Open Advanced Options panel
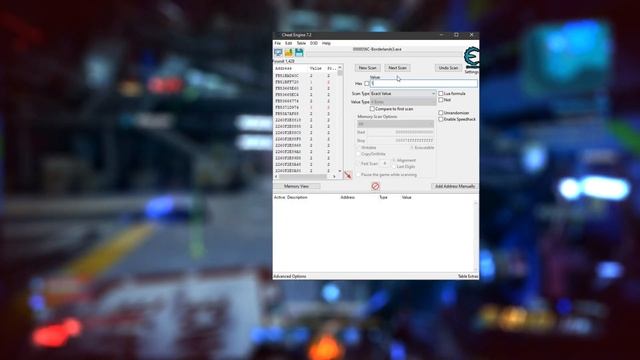Screen dimensions: 640x360 (290, 276)
